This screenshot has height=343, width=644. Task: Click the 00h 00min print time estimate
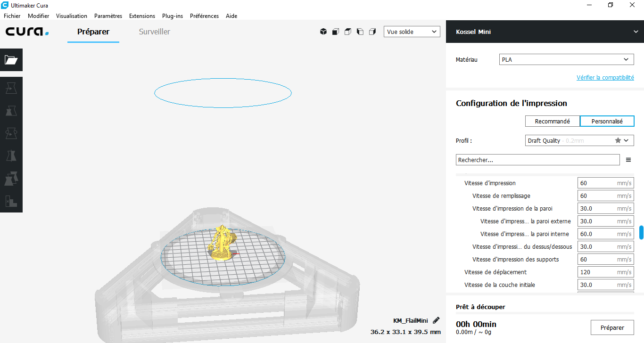pyautogui.click(x=476, y=324)
